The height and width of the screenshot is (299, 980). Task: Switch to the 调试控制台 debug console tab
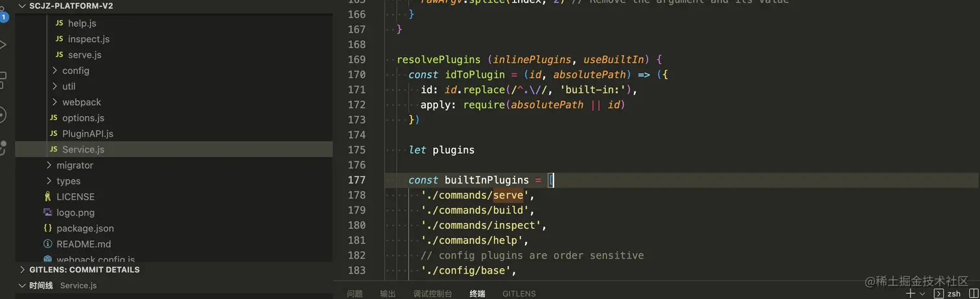433,294
